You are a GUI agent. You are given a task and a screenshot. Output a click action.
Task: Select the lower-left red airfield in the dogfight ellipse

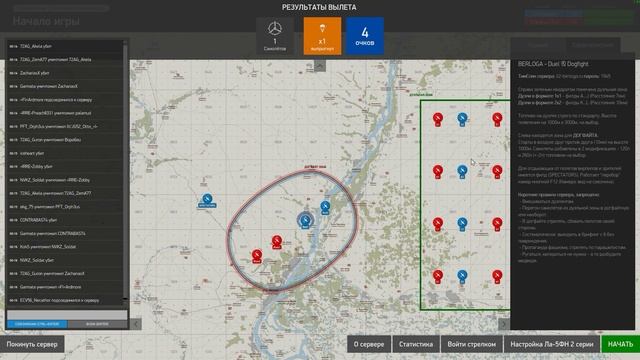[x=257, y=256]
